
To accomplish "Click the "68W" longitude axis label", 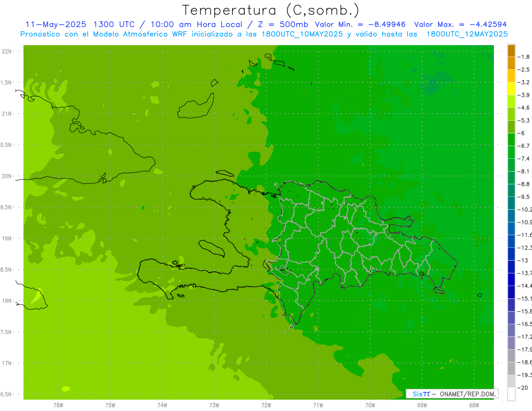I will (x=473, y=405).
